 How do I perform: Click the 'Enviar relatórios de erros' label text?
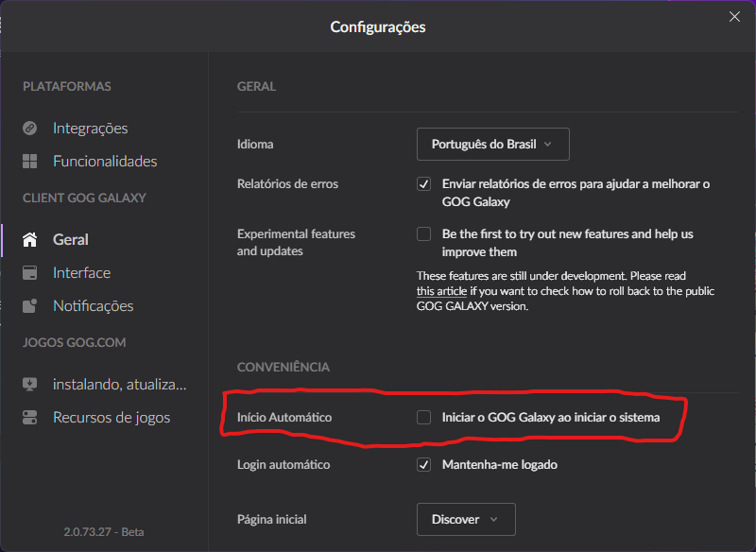point(576,193)
